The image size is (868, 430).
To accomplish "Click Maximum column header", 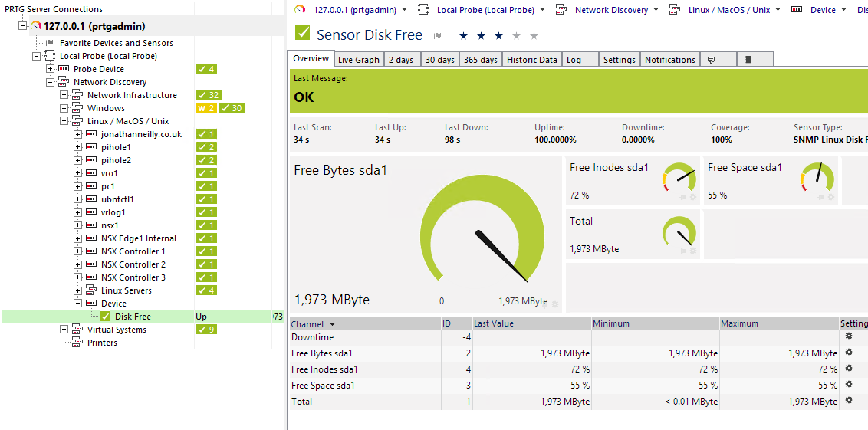I will (x=779, y=323).
